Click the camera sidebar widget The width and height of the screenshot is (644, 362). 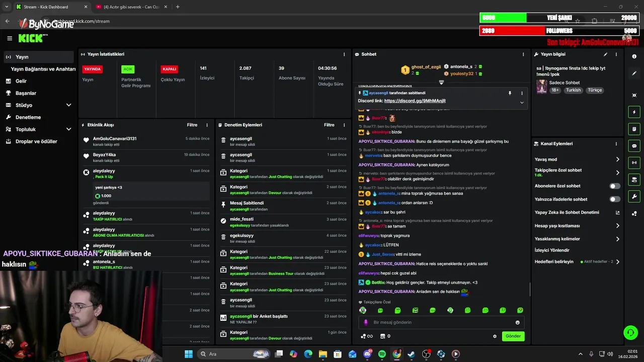pyautogui.click(x=634, y=179)
